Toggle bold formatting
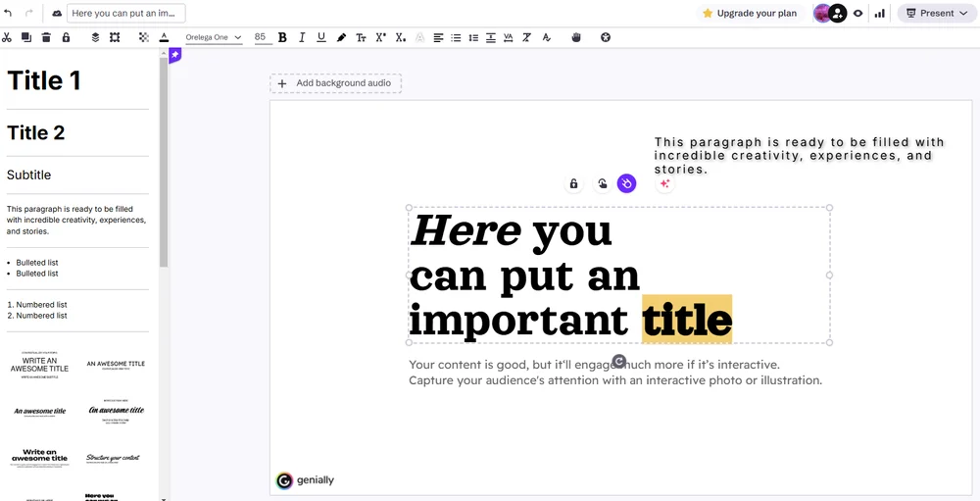 pos(282,37)
